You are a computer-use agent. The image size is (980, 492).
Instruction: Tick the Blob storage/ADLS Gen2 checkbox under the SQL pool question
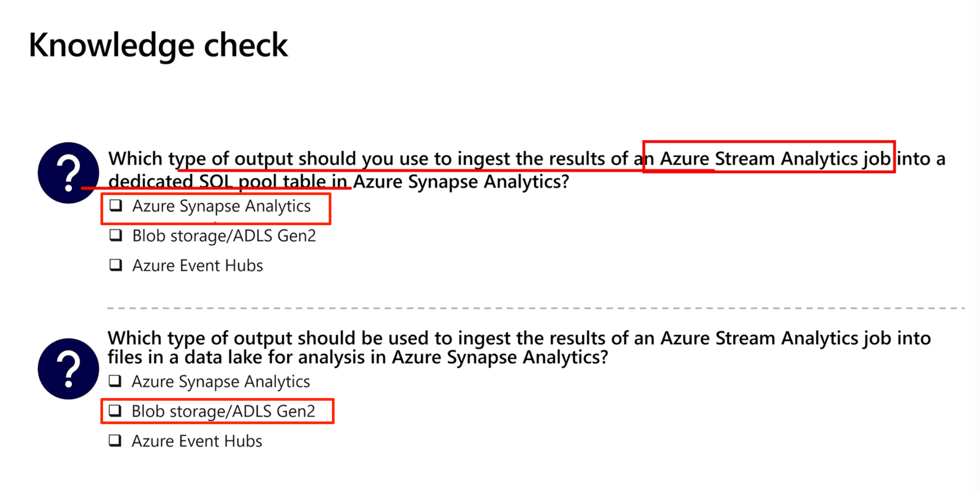pyautogui.click(x=116, y=235)
